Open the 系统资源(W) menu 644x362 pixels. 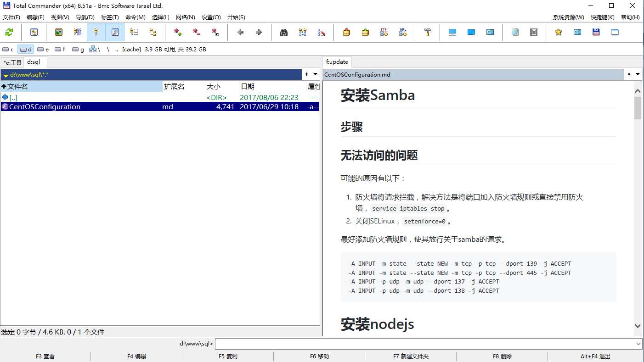(569, 17)
